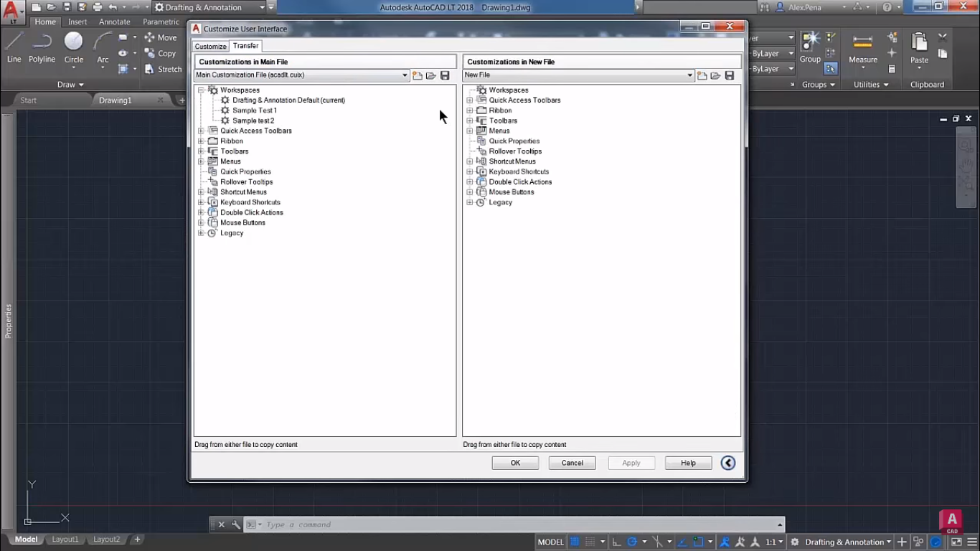Expand the Draw panel flyout
The height and width of the screenshot is (551, 980).
[70, 85]
